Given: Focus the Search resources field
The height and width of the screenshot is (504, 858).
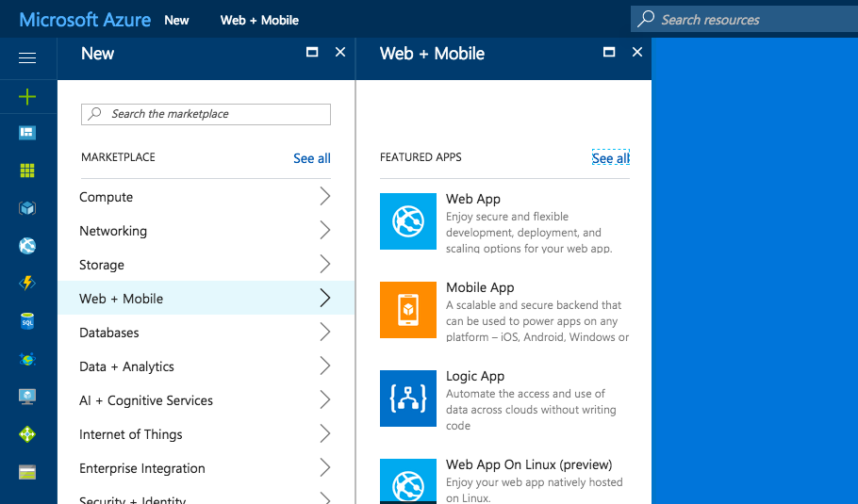Looking at the screenshot, I should (x=744, y=19).
